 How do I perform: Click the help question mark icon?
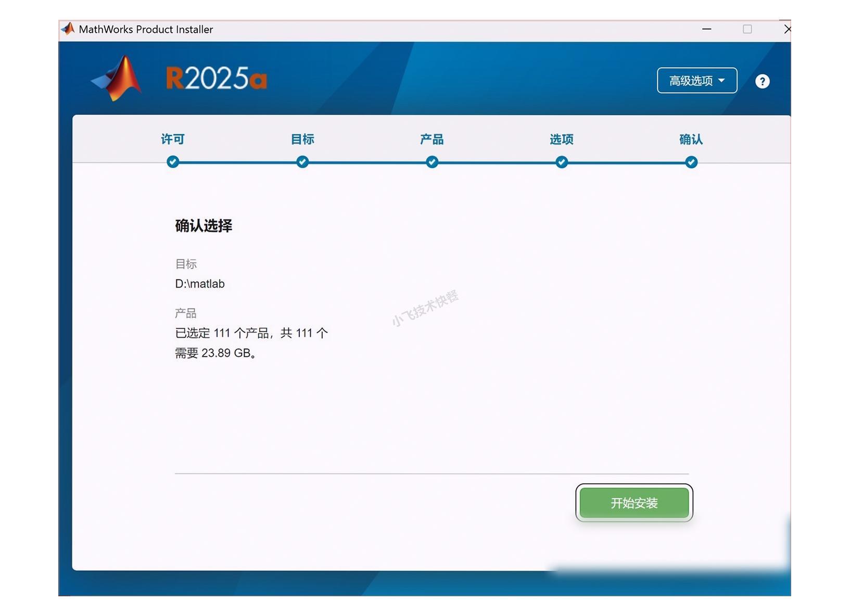pos(762,81)
